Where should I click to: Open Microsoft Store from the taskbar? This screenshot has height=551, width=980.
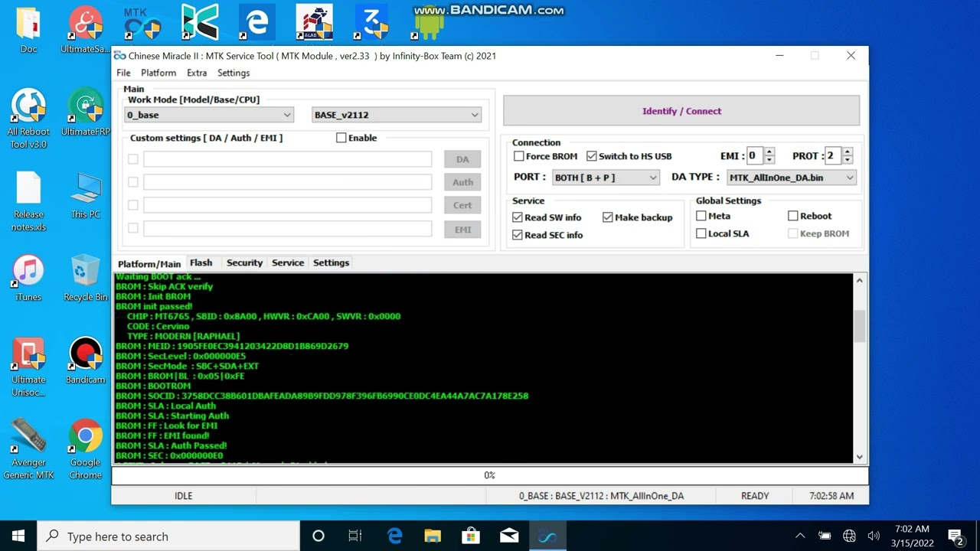471,536
